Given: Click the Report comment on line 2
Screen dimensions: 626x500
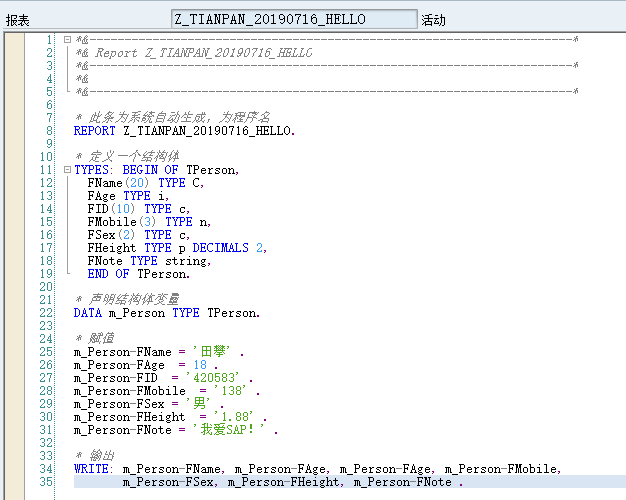Looking at the screenshot, I should (x=194, y=53).
